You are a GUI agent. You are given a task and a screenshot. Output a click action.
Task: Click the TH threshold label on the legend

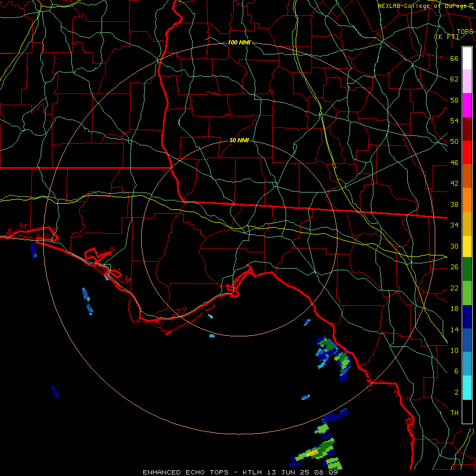[x=454, y=413]
